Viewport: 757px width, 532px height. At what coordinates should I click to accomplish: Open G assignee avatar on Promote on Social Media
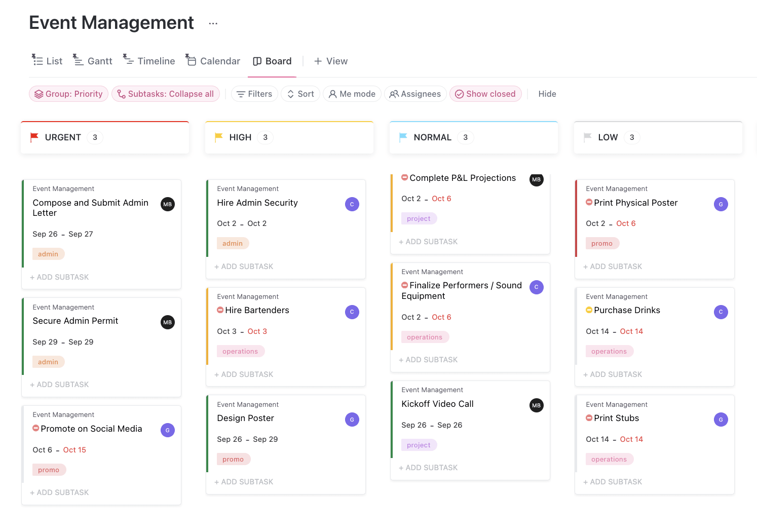point(168,430)
